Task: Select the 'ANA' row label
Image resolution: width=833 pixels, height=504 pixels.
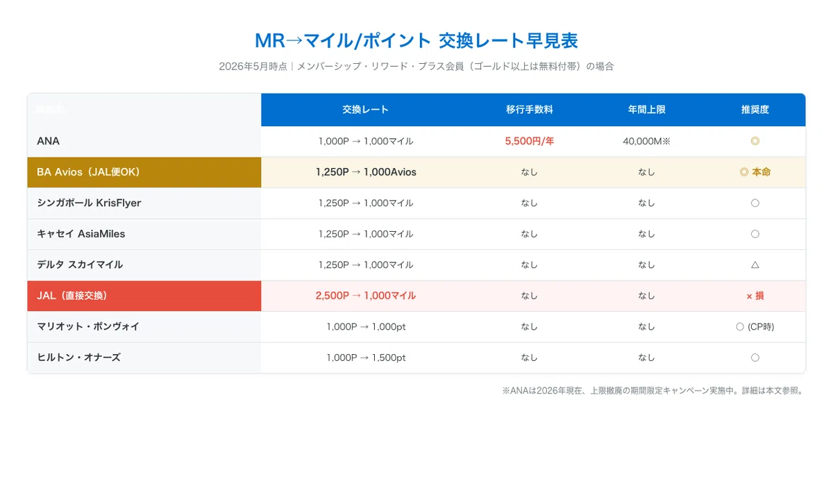Action: tap(49, 141)
